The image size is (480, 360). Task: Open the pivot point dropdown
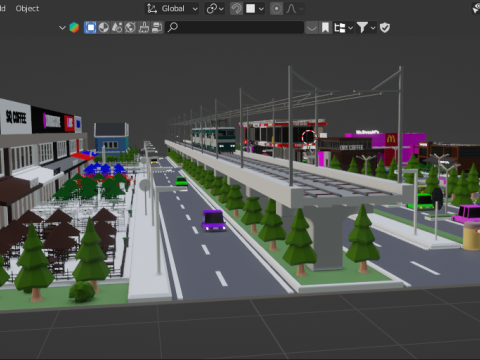pos(215,8)
